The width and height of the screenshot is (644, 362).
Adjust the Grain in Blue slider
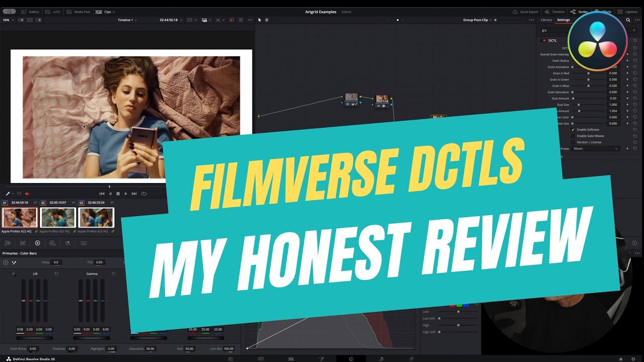coord(589,86)
